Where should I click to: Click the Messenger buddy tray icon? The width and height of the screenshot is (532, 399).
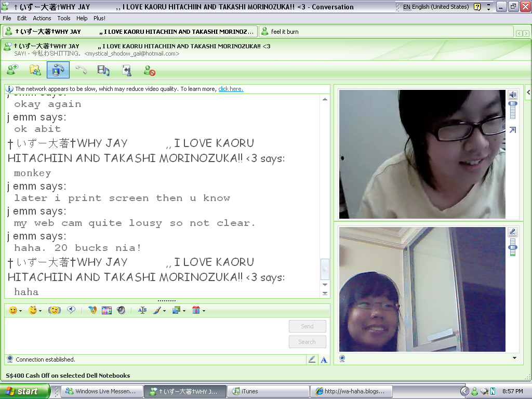(474, 391)
